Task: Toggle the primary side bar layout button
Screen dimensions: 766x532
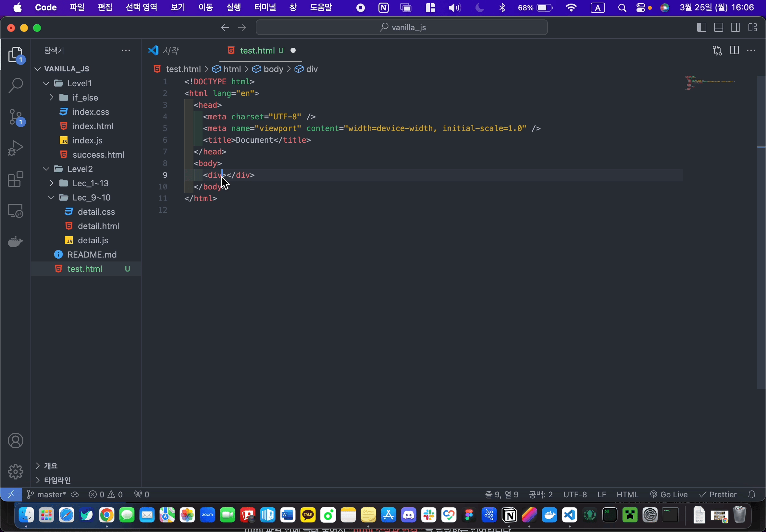Action: click(701, 27)
